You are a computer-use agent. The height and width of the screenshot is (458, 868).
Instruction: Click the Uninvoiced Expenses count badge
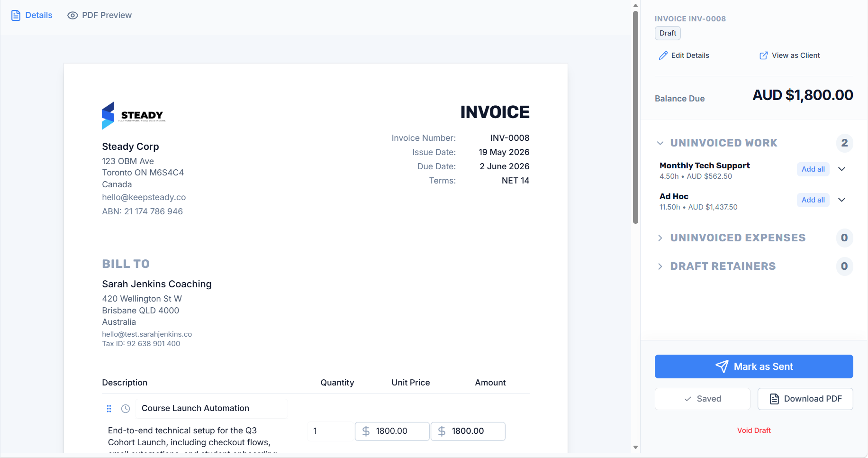tap(844, 238)
